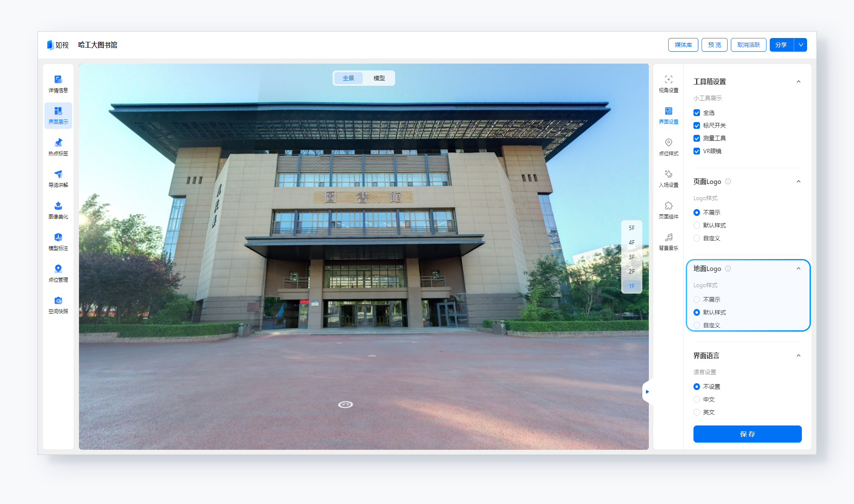Click the ground navigation marker in panorama
This screenshot has height=504, width=854.
click(x=345, y=405)
